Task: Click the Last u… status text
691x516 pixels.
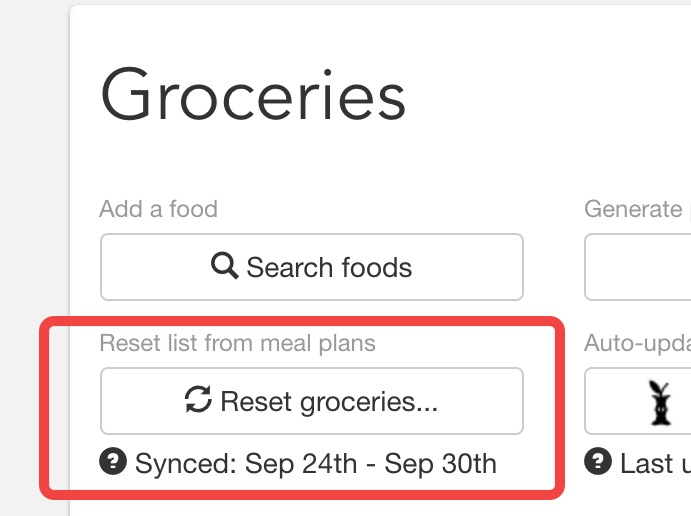Action: tap(656, 463)
